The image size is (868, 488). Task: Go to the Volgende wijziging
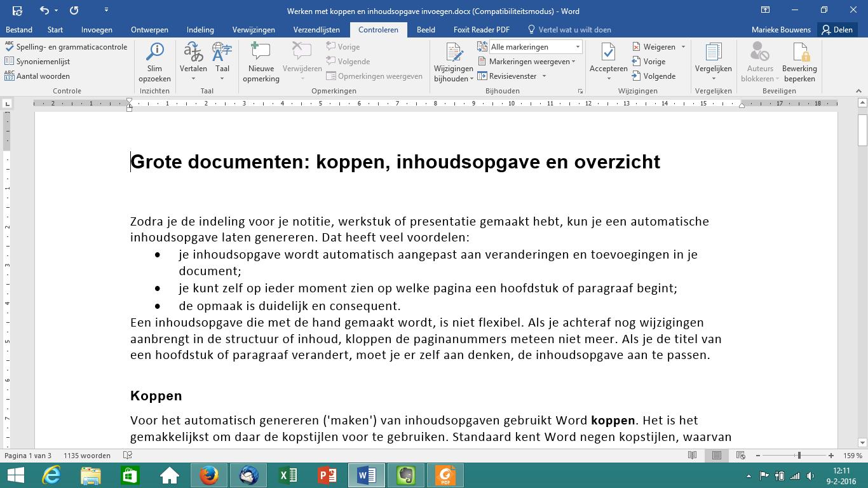click(x=654, y=76)
